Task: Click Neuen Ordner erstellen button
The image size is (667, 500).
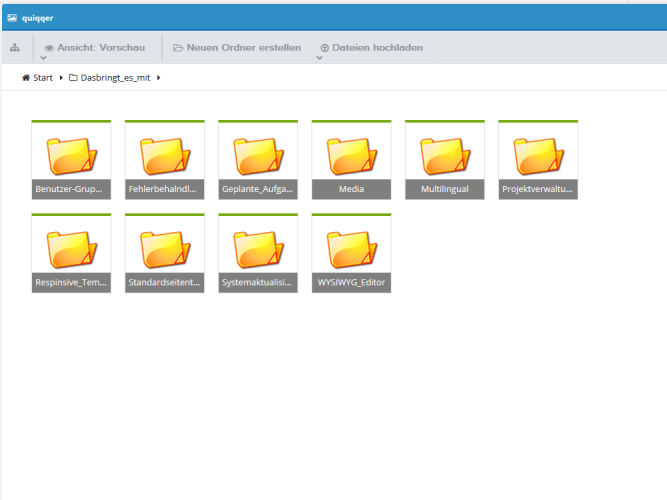Action: (237, 48)
